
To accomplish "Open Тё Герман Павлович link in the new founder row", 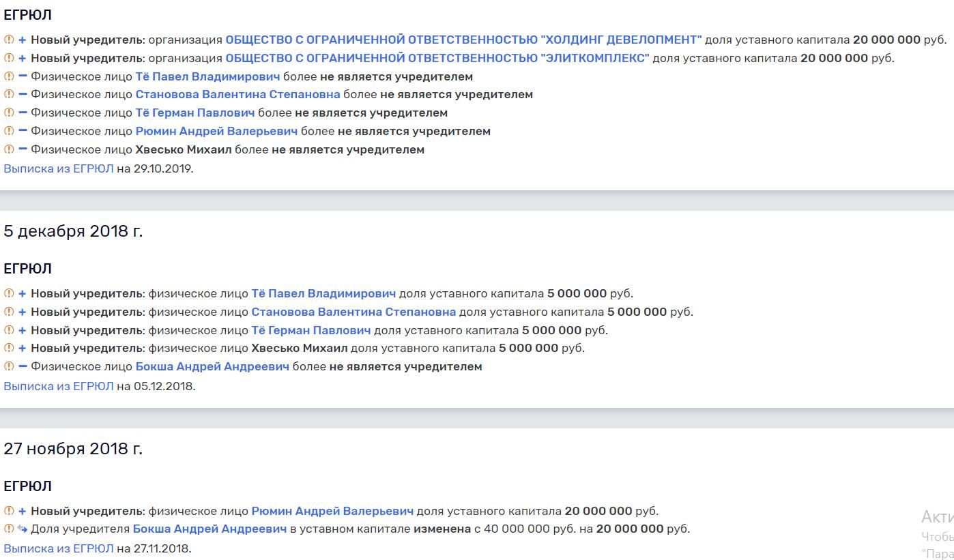I will tap(311, 330).
